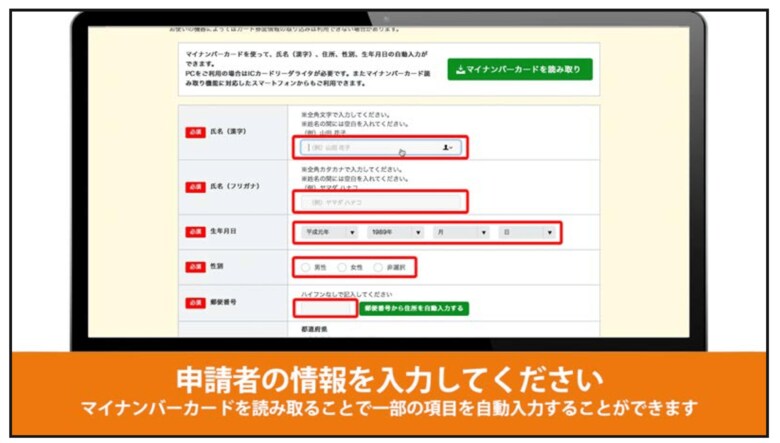Open the 日 day dropdown
Viewport: 780px width, 443px height.
point(527,232)
